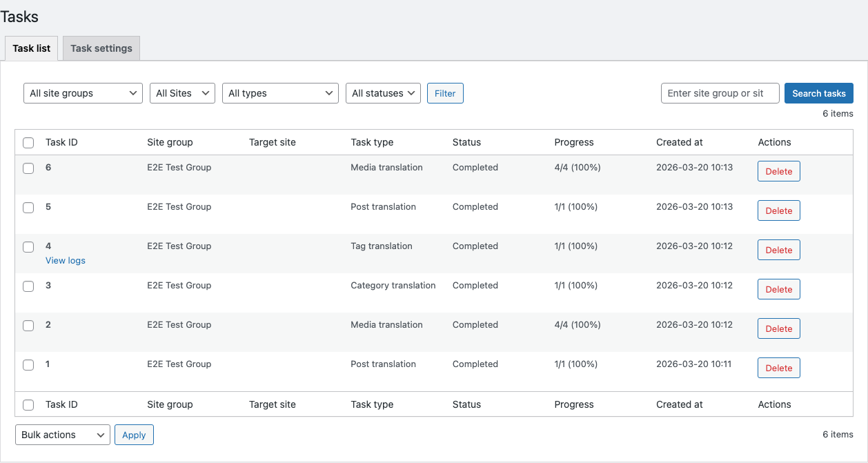Apply the selected bulk action
Viewport: 868px width, 463px height.
coord(134,435)
